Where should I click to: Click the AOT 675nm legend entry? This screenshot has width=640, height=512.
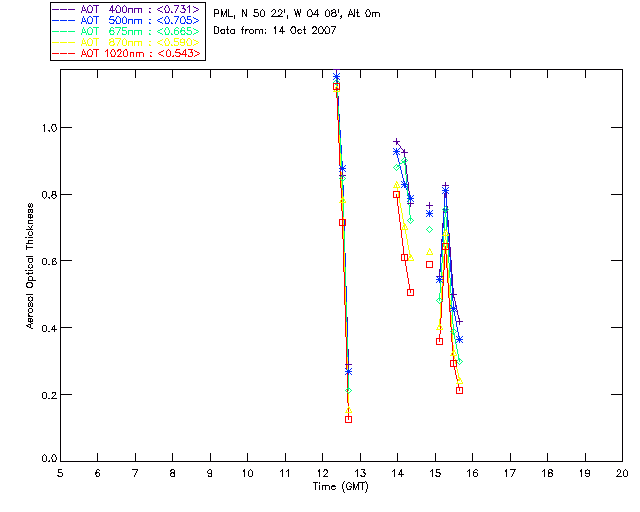(x=127, y=31)
